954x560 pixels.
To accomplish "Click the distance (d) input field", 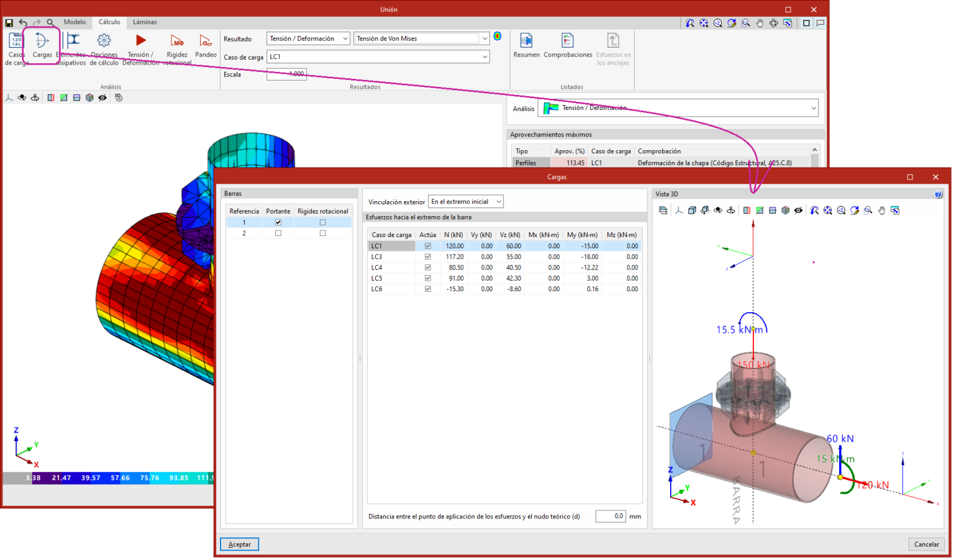I will [611, 516].
